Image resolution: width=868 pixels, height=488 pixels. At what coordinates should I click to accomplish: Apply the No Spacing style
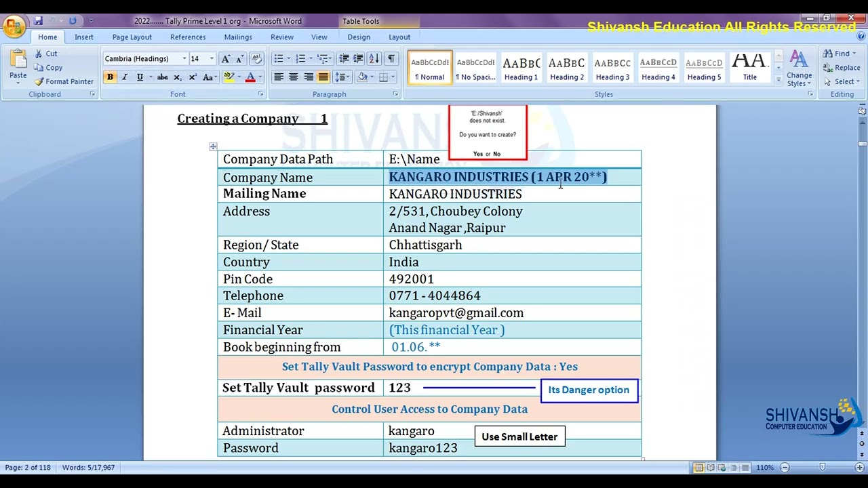(x=475, y=68)
